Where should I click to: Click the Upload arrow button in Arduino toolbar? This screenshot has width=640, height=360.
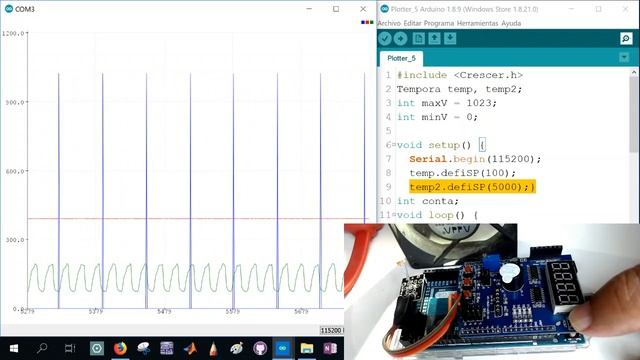[400, 38]
